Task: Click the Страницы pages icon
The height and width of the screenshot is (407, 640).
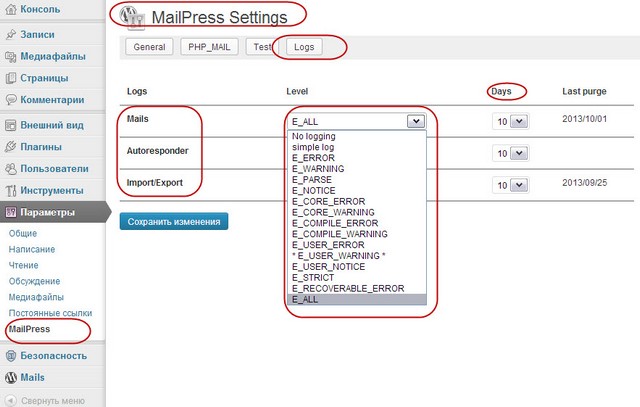Action: pyautogui.click(x=11, y=78)
